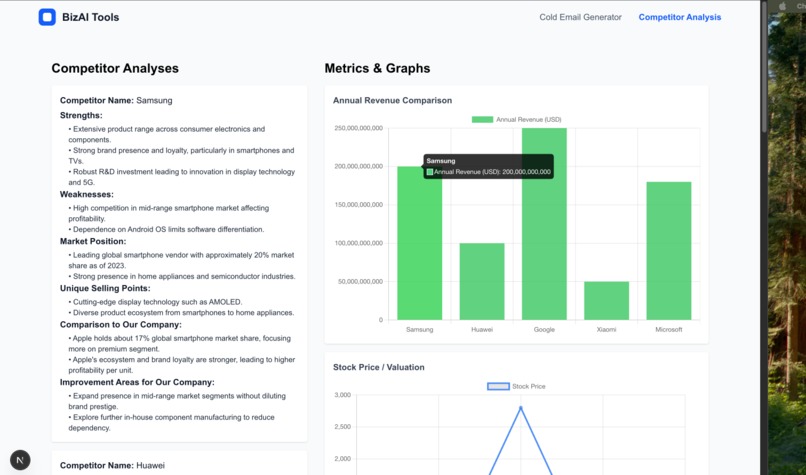Toggle the Annual Revenue (USD) legend swatch
Viewport: 806px width, 475px height.
point(482,119)
